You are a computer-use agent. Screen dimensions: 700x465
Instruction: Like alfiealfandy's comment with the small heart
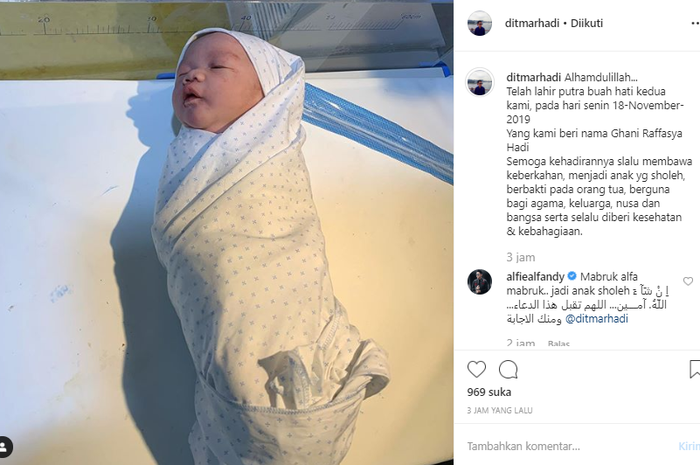[688, 281]
